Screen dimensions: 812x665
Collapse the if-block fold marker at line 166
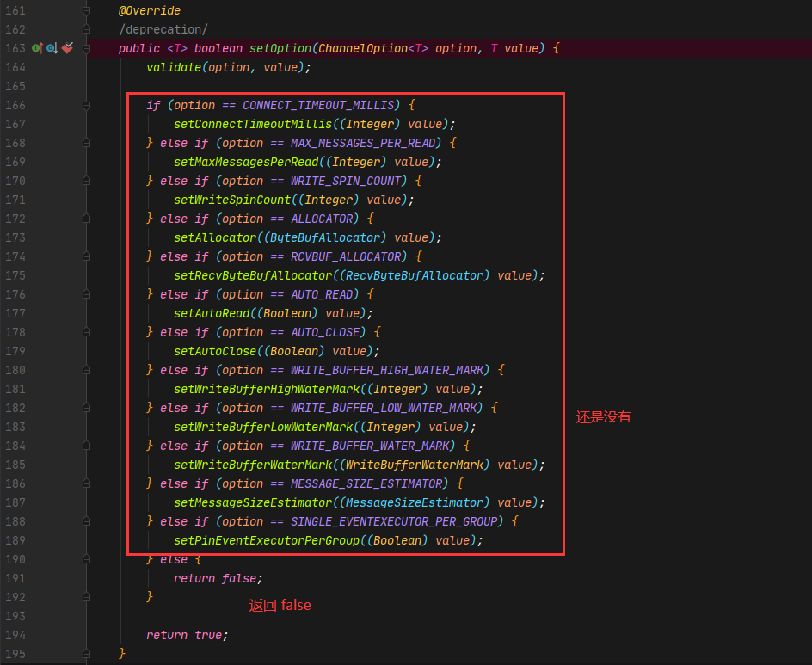85,105
